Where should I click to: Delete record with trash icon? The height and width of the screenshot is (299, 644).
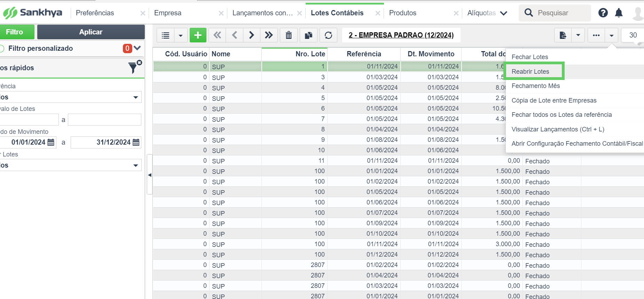(x=289, y=35)
